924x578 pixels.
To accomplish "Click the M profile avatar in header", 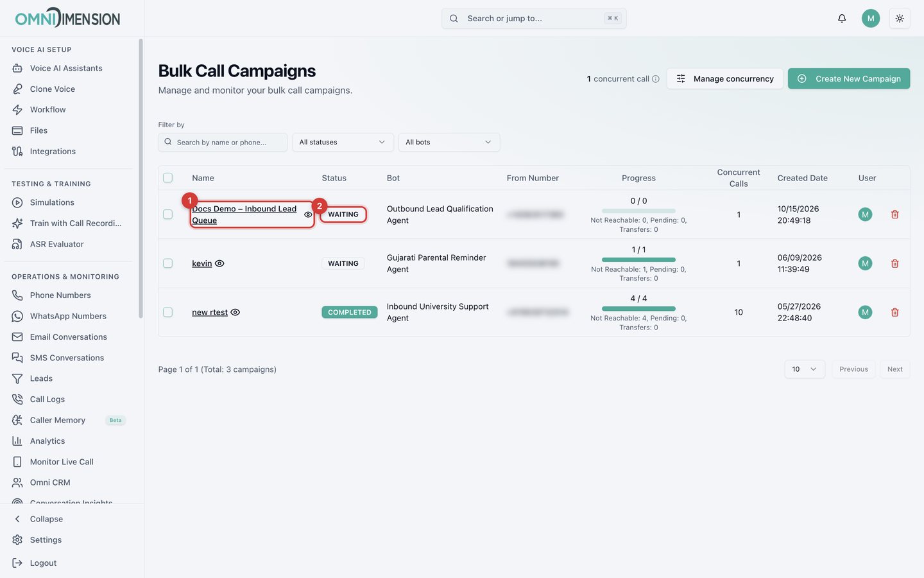I will (x=871, y=19).
